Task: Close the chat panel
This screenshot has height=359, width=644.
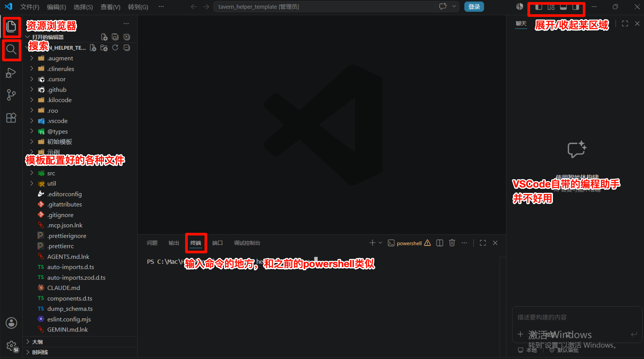Action: tap(637, 24)
